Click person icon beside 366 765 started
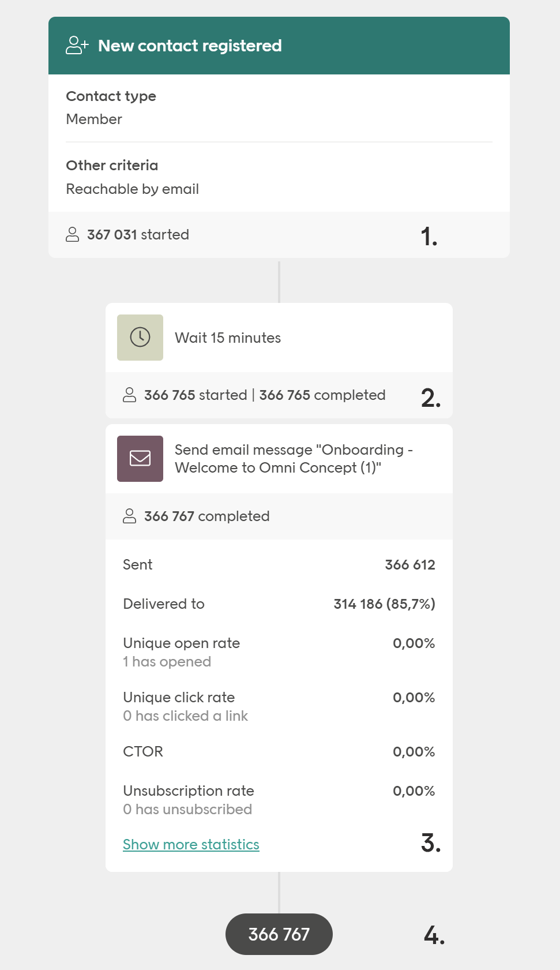560x970 pixels. click(x=130, y=395)
